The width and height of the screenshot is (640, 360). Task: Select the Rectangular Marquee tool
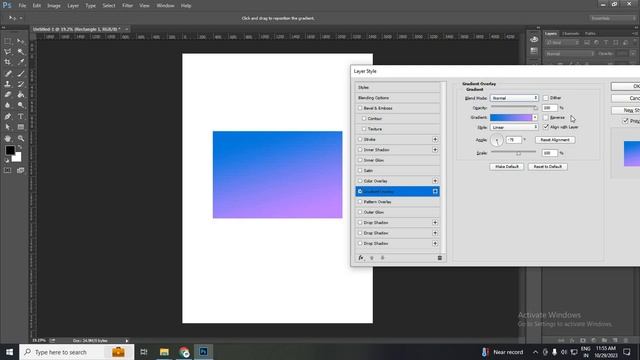[x=8, y=41]
